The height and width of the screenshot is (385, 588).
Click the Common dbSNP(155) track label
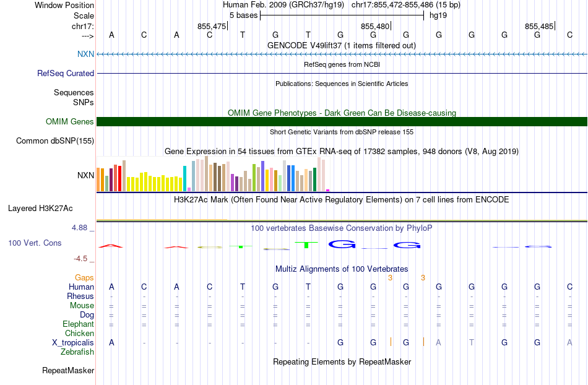click(55, 141)
